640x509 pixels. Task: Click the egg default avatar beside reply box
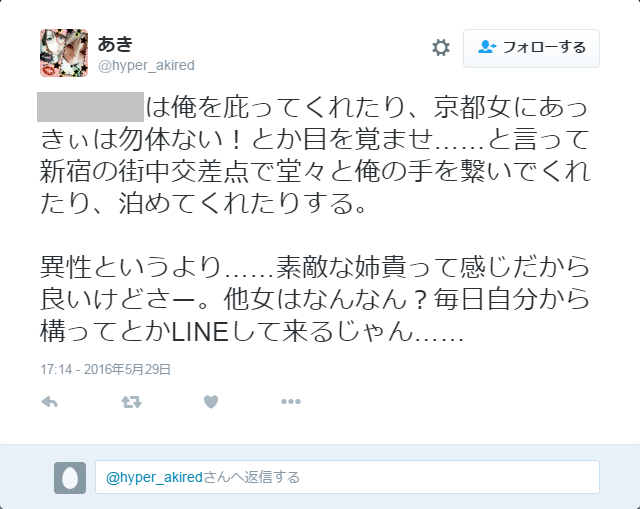pos(70,478)
